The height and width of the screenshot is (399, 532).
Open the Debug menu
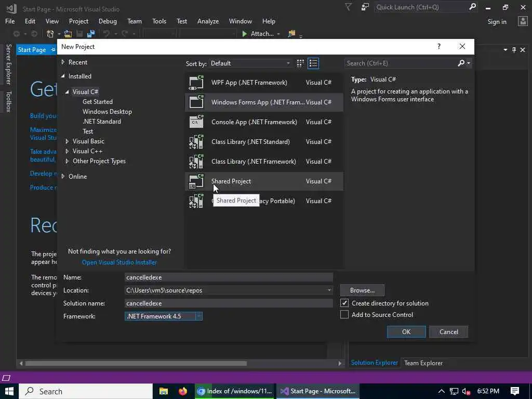[x=108, y=21]
